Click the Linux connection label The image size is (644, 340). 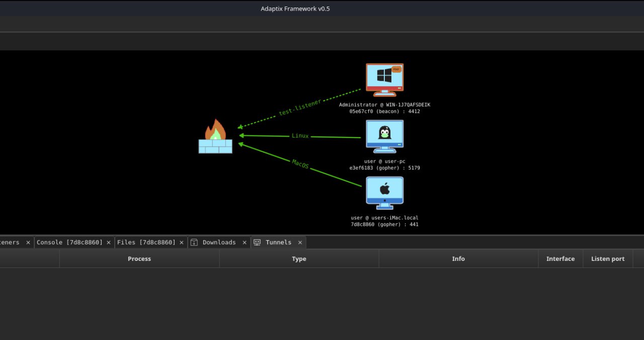(300, 136)
